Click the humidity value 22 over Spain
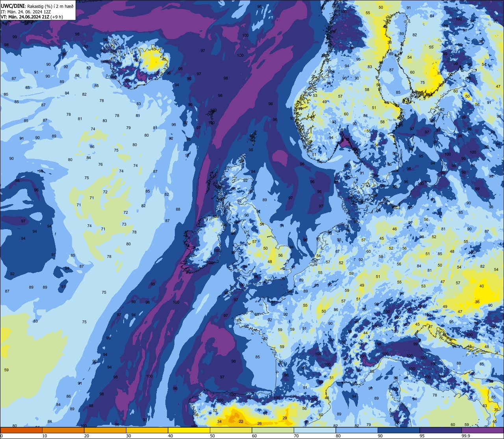The width and height of the screenshot is (504, 439). coord(241,422)
